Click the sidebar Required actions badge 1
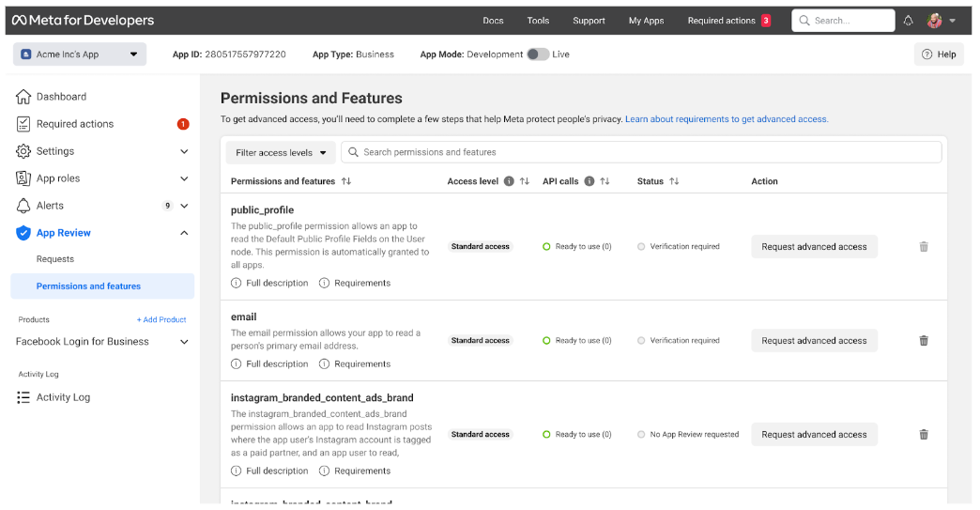 point(182,124)
